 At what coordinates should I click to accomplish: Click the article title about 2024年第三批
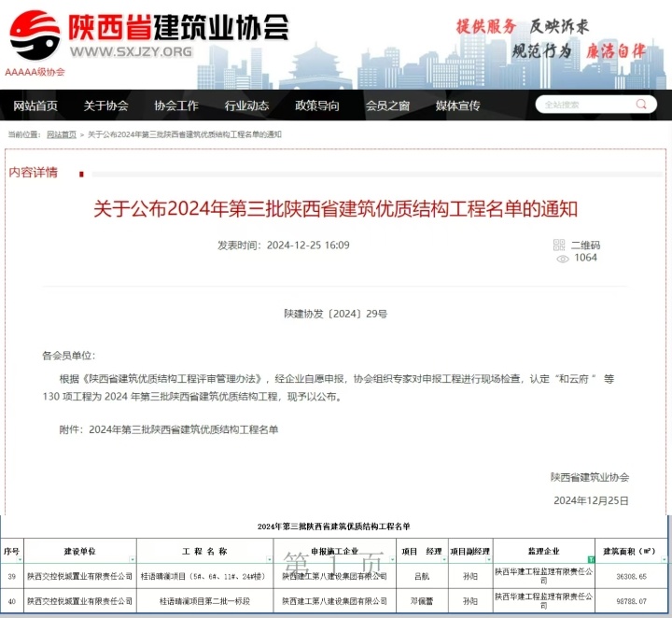[335, 208]
